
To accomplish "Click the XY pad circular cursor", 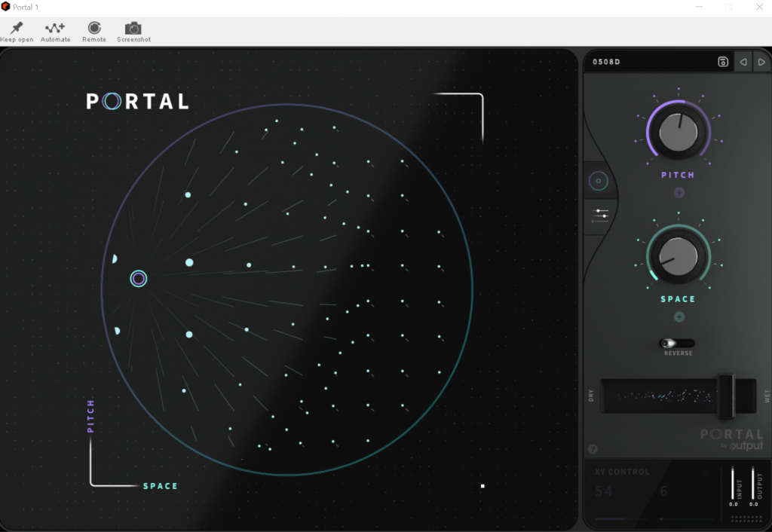I will click(x=138, y=279).
